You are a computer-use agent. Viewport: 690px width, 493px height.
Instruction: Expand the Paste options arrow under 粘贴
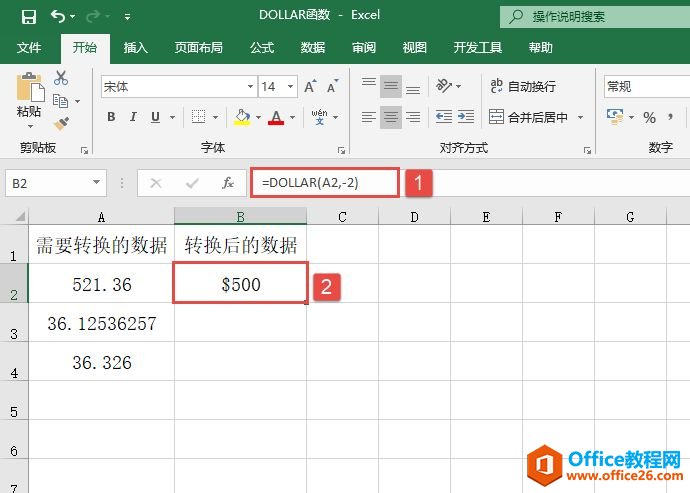30,127
